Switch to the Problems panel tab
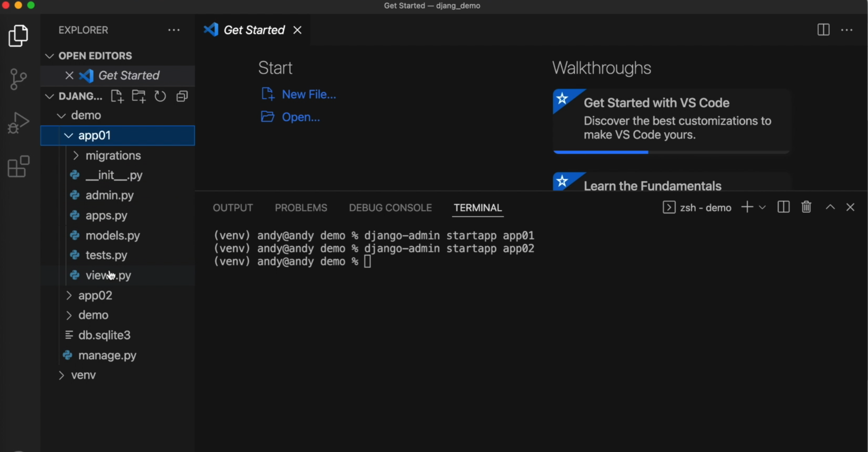Viewport: 868px width, 452px height. pyautogui.click(x=301, y=208)
